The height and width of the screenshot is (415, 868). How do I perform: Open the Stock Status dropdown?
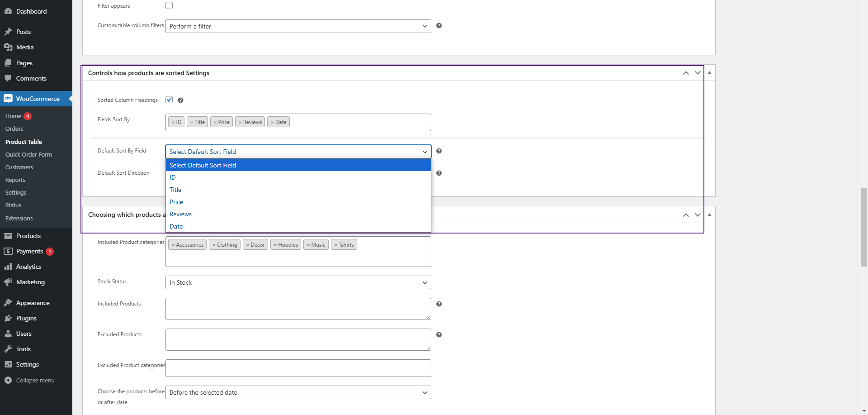(298, 282)
